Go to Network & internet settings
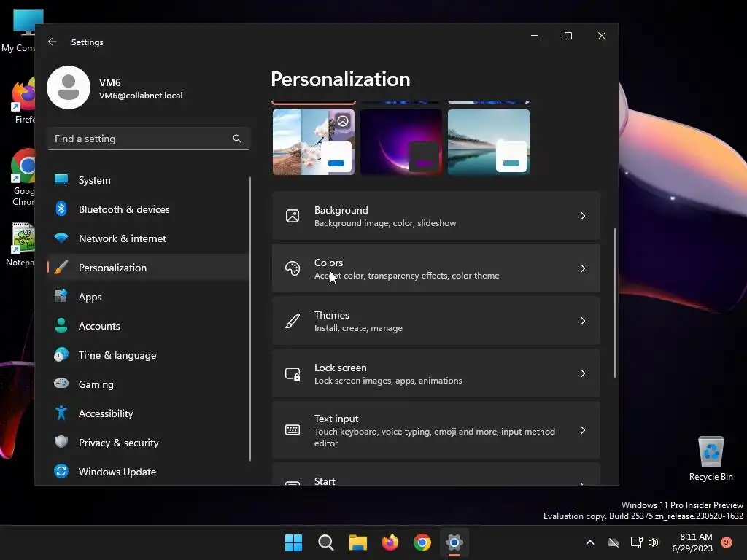Image resolution: width=747 pixels, height=560 pixels. coord(148,238)
